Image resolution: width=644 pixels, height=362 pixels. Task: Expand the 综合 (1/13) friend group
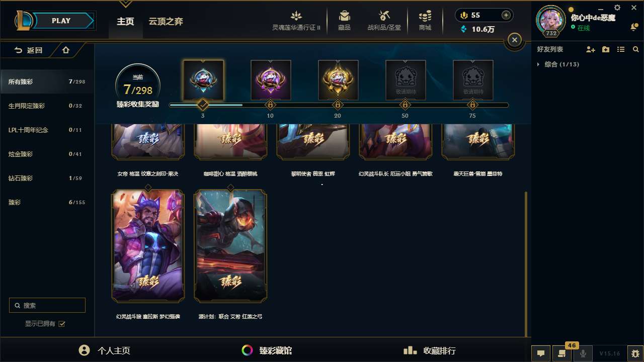pyautogui.click(x=538, y=64)
